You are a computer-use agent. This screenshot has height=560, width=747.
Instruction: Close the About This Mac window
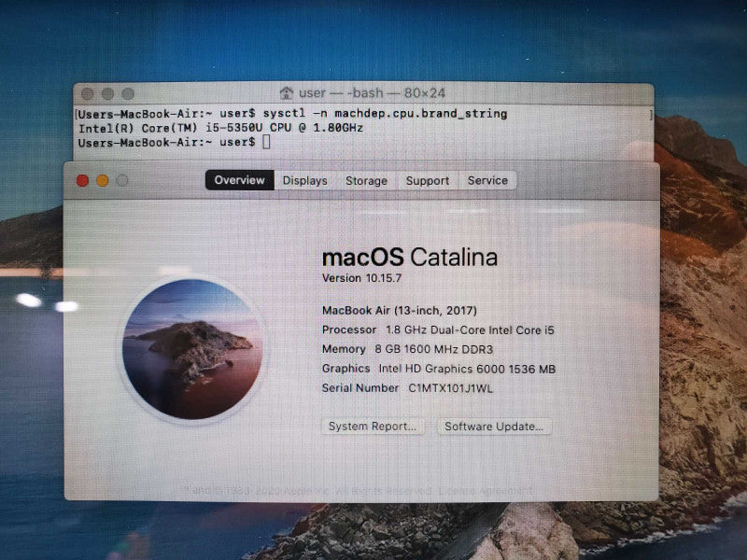point(82,180)
